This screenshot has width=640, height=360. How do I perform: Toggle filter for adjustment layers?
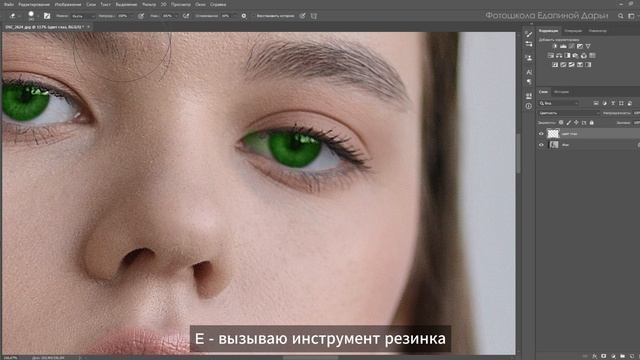pos(604,103)
